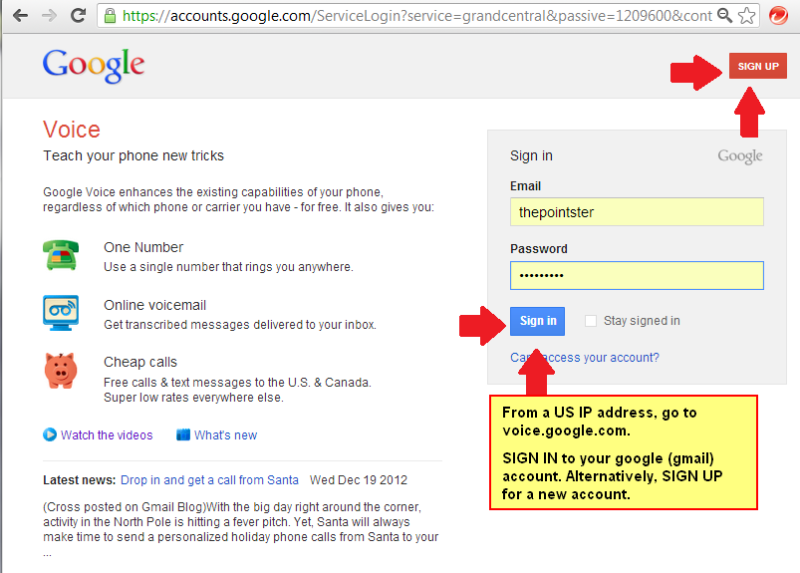Click the green padlock security icon
800x573 pixels.
110,16
